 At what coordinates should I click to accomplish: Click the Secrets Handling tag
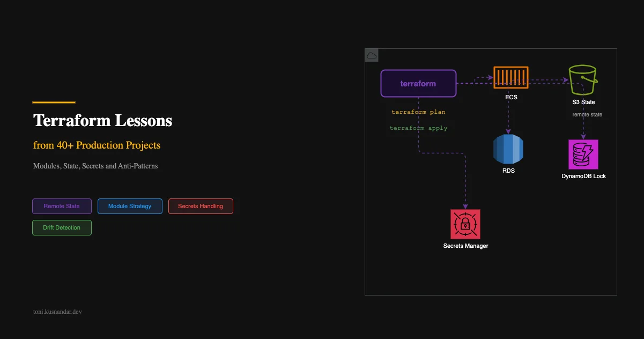tap(201, 206)
